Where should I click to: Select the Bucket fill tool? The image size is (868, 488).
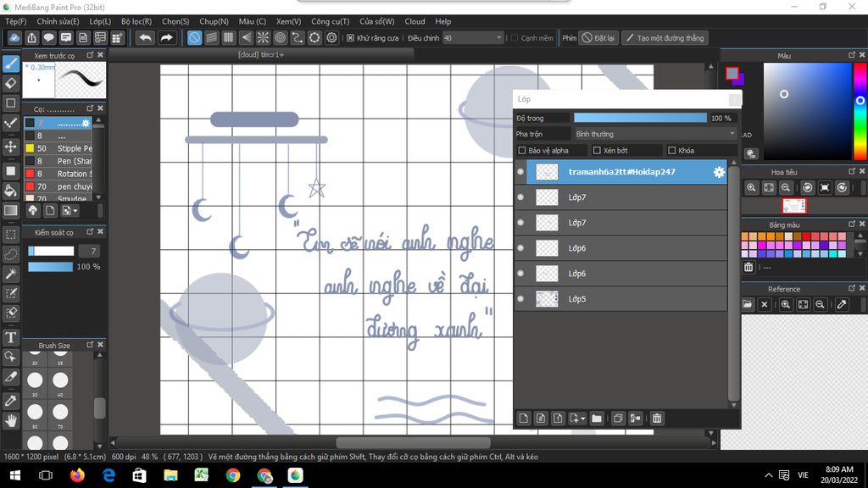coord(11,190)
